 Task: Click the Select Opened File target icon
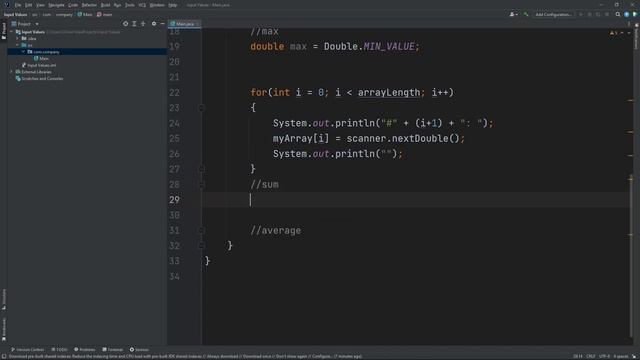pos(125,24)
